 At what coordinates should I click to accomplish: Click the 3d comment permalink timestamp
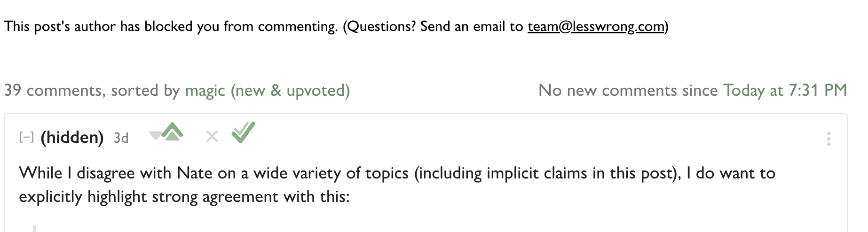[121, 138]
